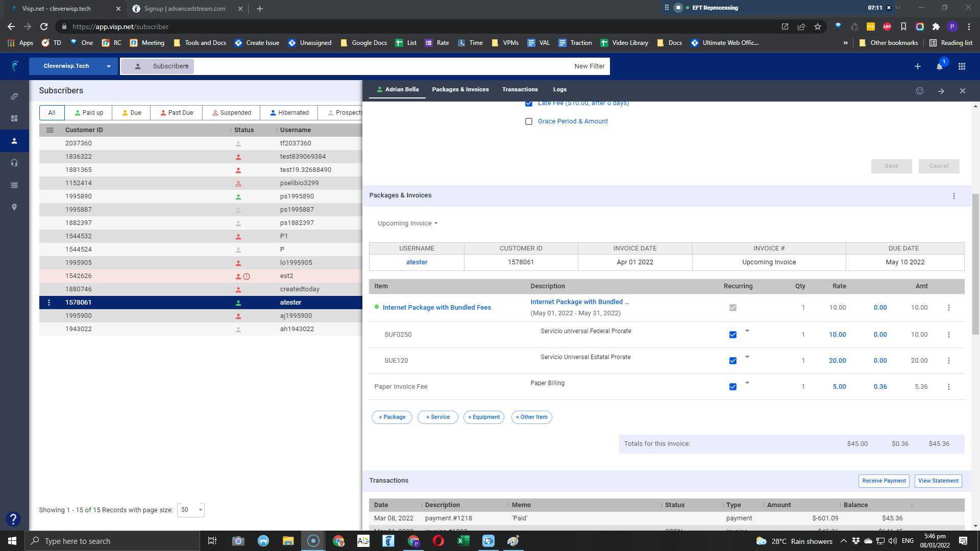Expand the Upcoming Invoice dropdown
This screenshot has height=551, width=980.
pyautogui.click(x=407, y=223)
